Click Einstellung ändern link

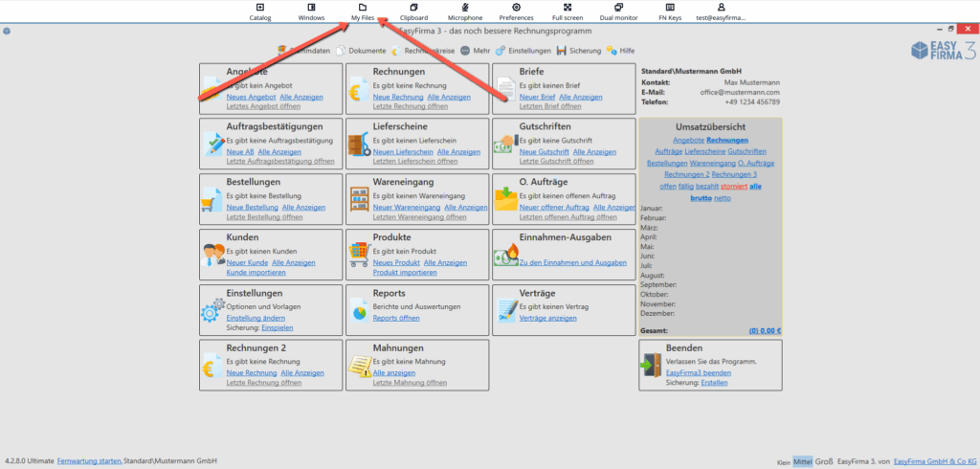click(256, 318)
